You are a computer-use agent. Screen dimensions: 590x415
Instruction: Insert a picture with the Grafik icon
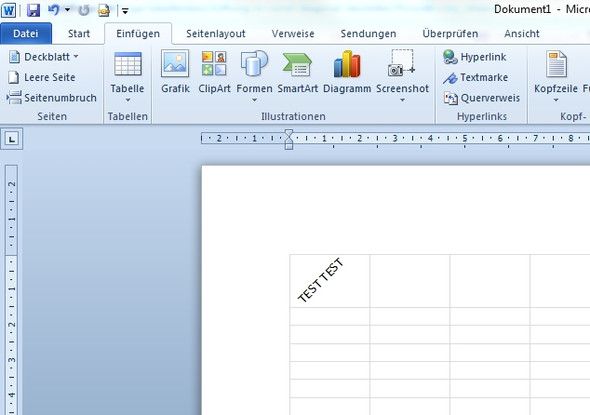[x=175, y=64]
